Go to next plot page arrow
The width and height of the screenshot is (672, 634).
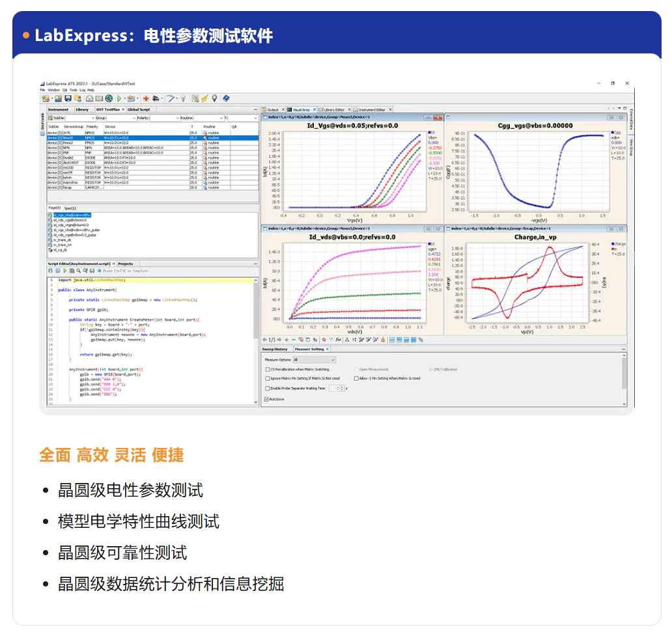coord(279,339)
